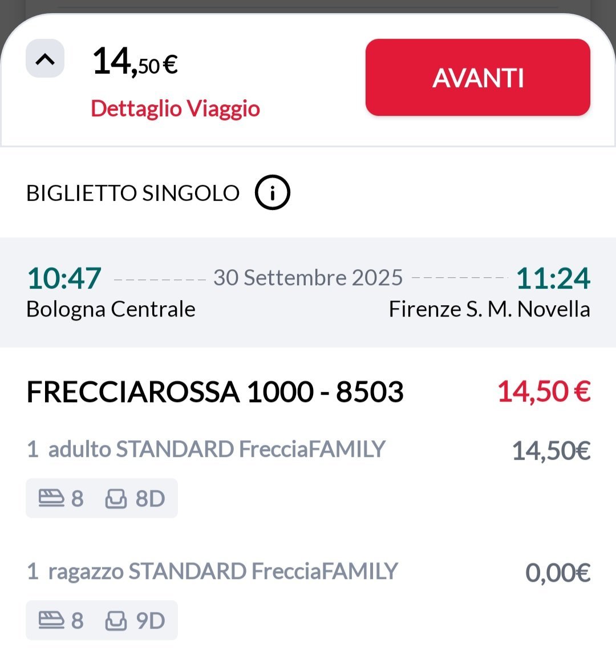This screenshot has height=672, width=616.
Task: Tap the 30 Settembre 2025 date
Action: (x=308, y=278)
